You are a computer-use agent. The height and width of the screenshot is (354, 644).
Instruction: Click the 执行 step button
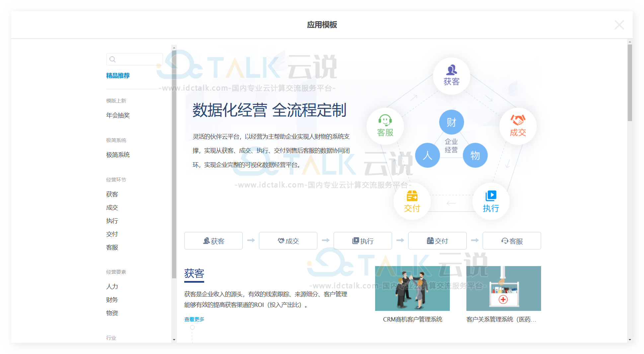click(x=363, y=241)
